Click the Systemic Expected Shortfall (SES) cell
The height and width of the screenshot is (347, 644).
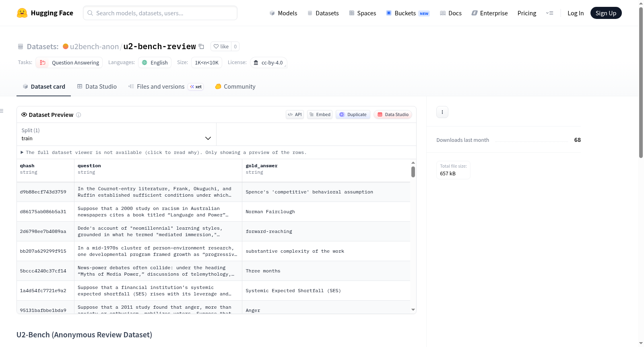pyautogui.click(x=326, y=291)
